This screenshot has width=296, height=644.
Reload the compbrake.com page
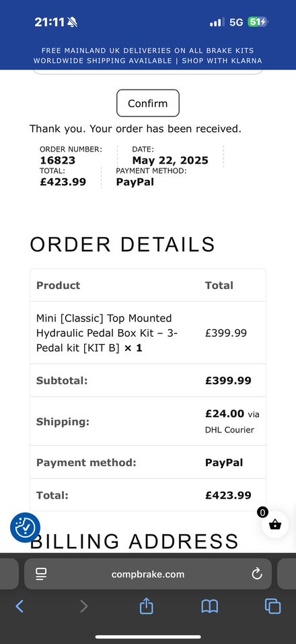click(256, 574)
